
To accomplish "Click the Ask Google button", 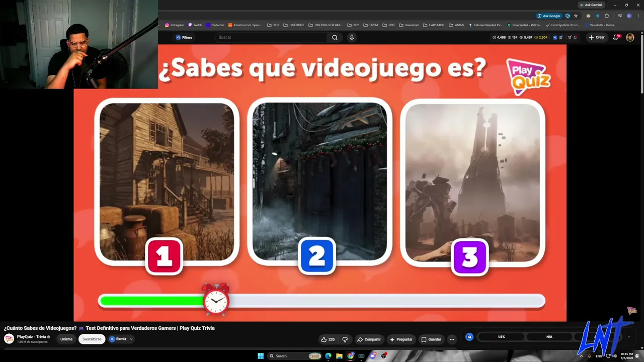I will (549, 16).
